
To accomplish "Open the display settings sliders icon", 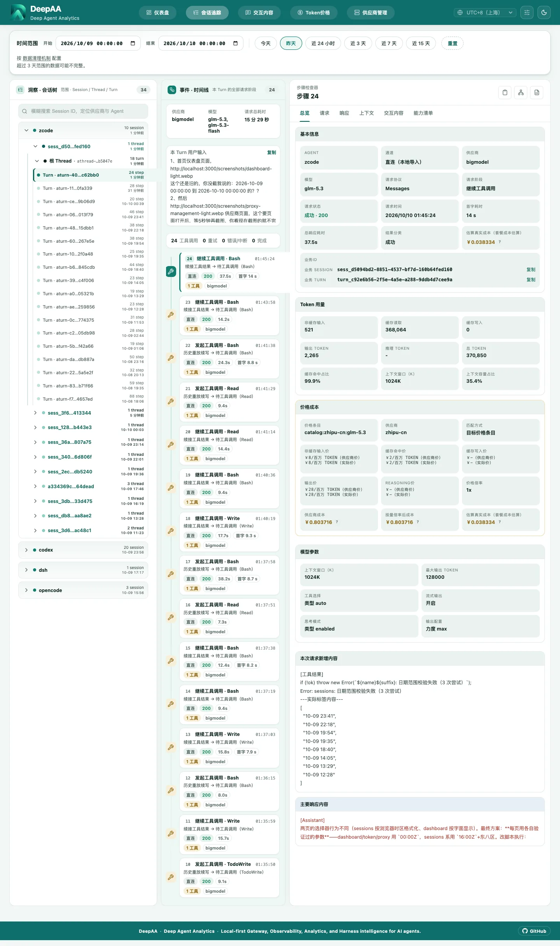I will coord(527,12).
